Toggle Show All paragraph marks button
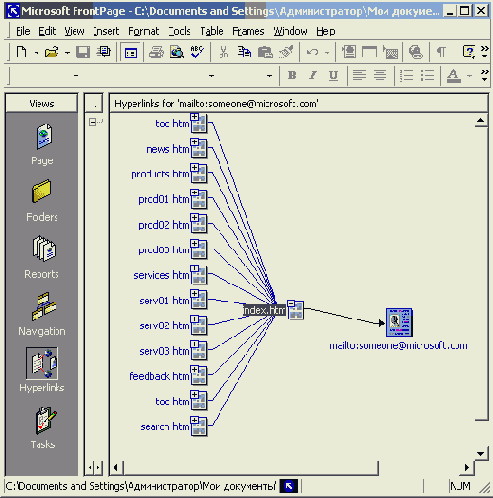The height and width of the screenshot is (498, 493). pos(441,52)
